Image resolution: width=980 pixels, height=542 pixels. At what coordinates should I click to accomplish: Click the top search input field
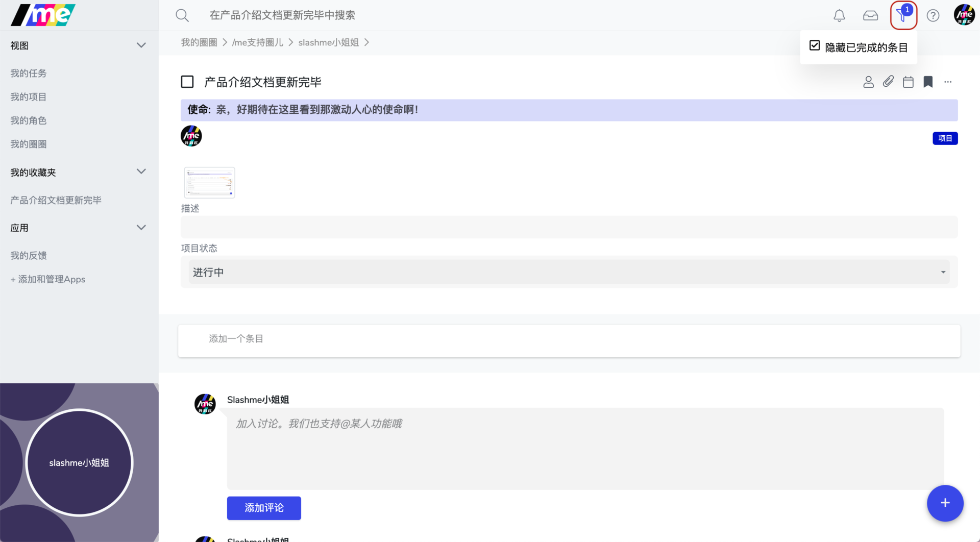pos(282,15)
